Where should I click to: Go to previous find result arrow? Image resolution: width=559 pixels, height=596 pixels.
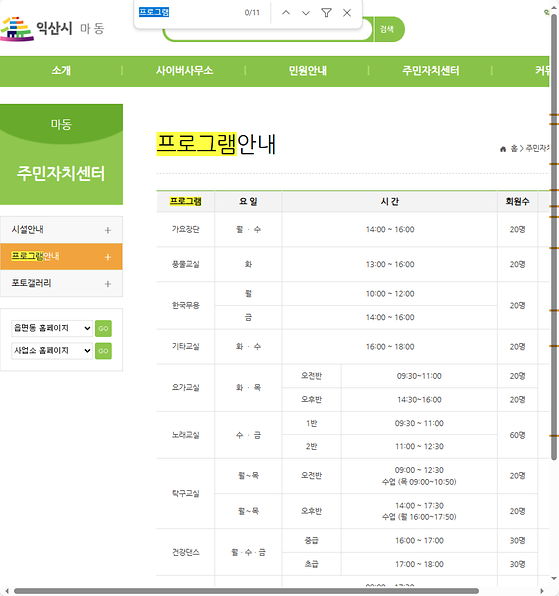point(286,13)
